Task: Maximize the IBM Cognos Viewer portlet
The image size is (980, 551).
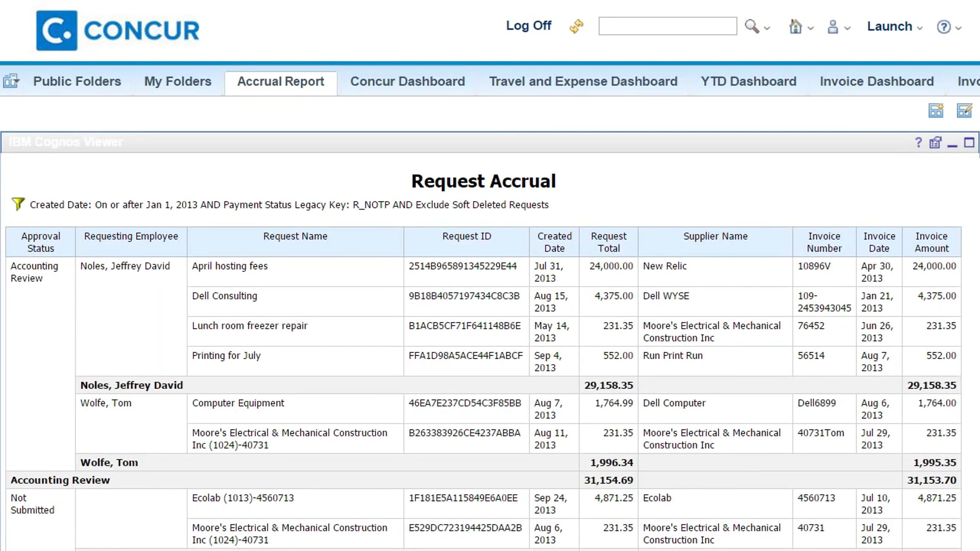Action: [969, 142]
